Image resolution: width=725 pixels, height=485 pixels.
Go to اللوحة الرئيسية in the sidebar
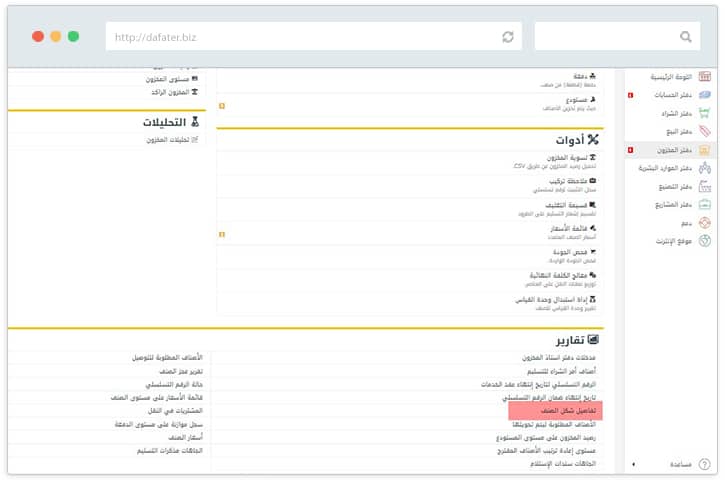pos(671,77)
